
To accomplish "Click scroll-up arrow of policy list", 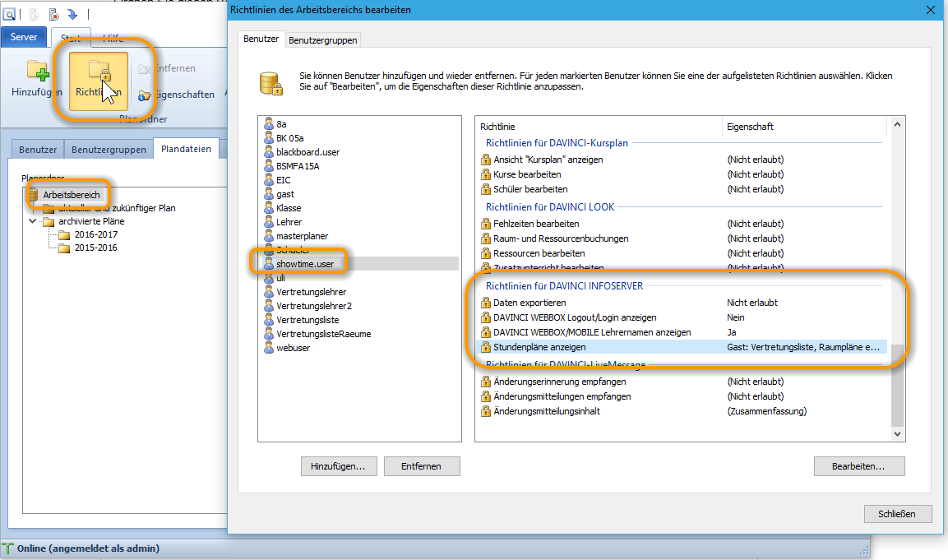I will 897,124.
